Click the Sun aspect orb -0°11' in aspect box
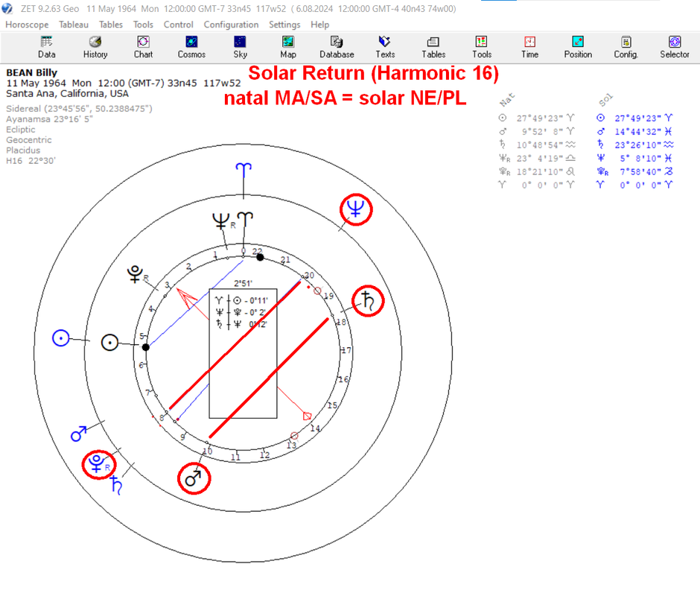The image size is (700, 596). (x=256, y=301)
